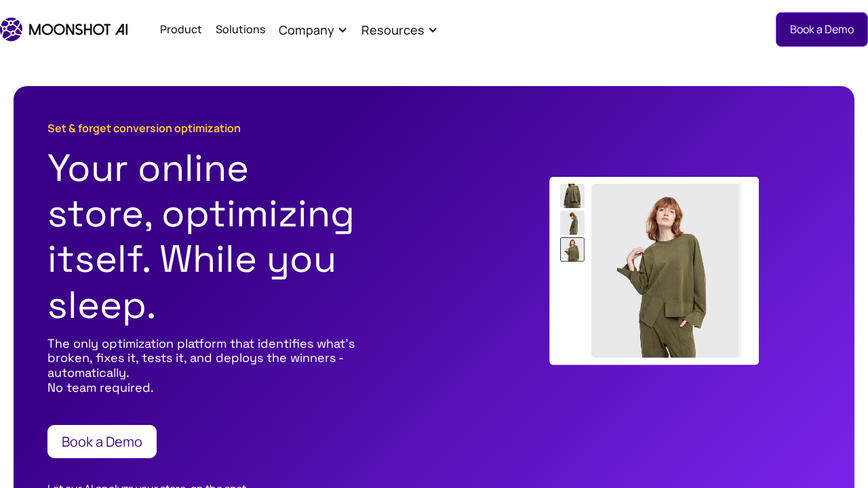
Task: Select the first product thumbnail image
Action: [572, 196]
